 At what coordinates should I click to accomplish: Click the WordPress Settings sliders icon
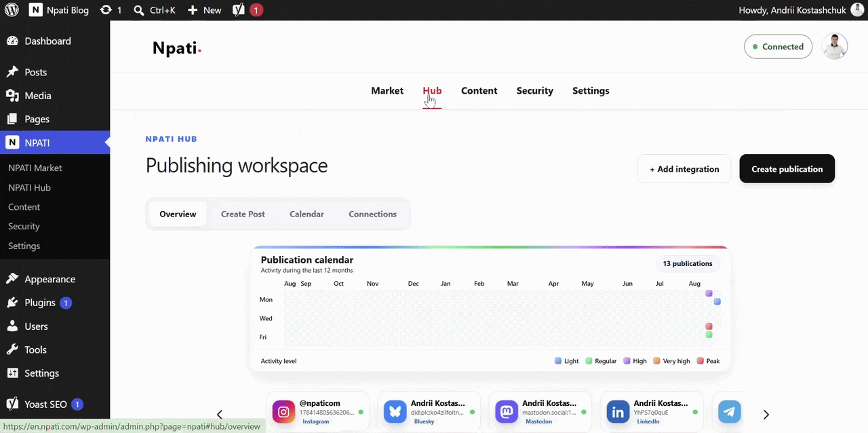[x=12, y=373]
